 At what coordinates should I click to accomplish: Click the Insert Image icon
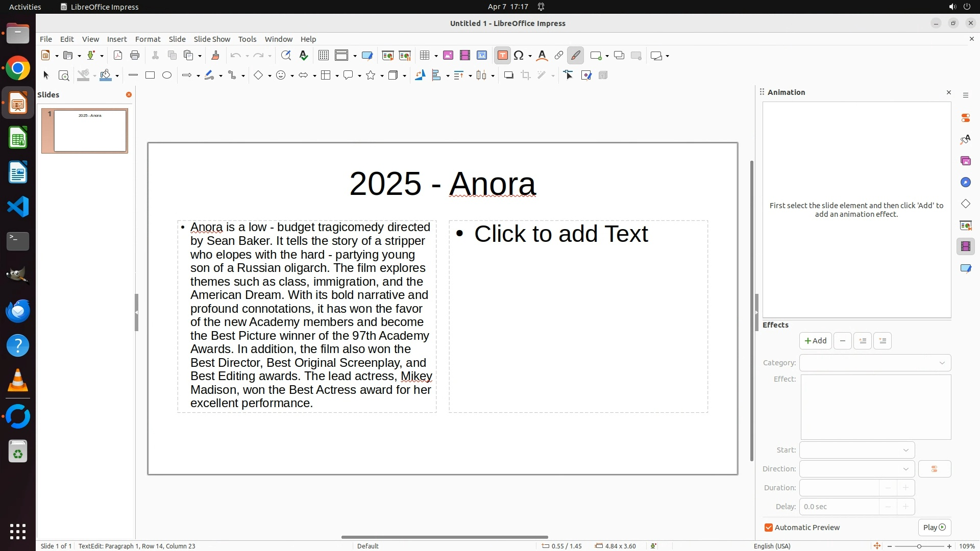[448, 56]
